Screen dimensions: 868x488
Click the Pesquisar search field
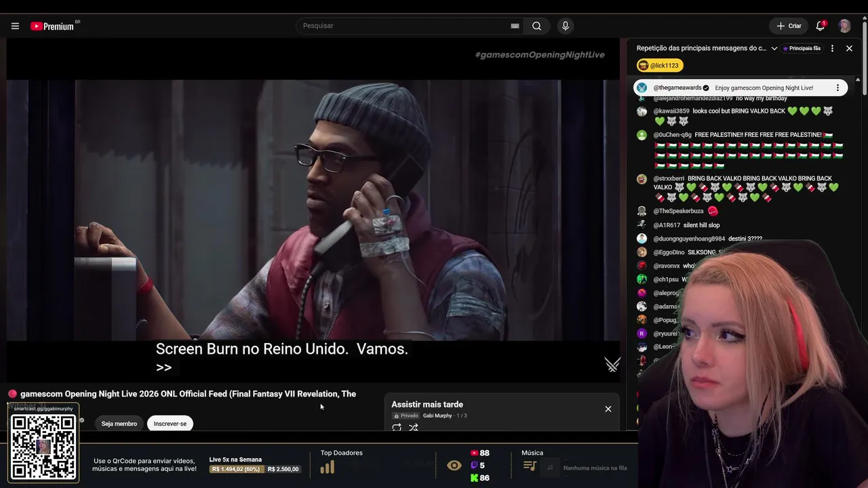[404, 26]
